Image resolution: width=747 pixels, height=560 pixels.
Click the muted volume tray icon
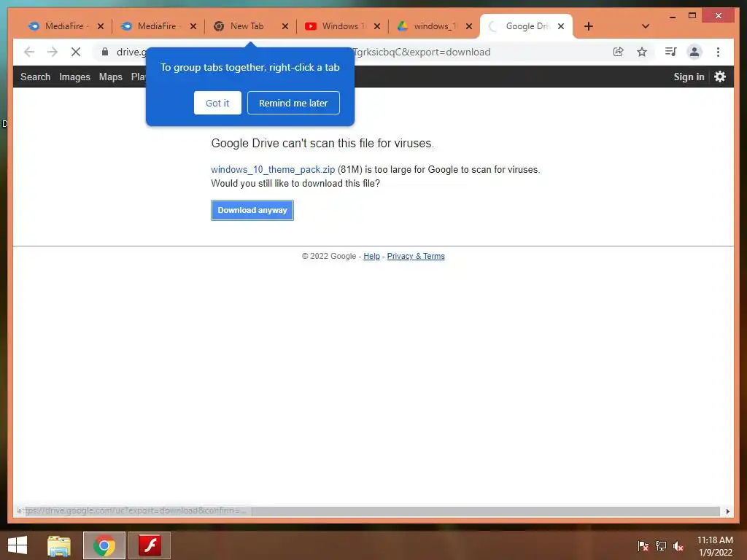(678, 545)
